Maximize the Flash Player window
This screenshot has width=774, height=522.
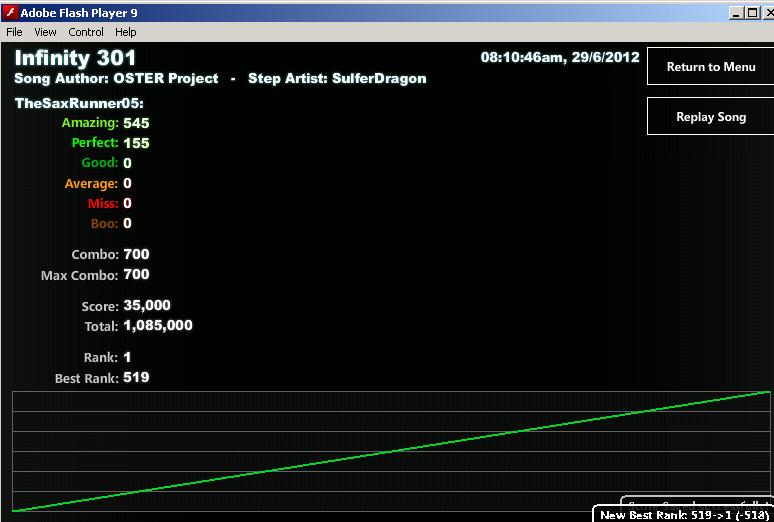click(x=753, y=13)
